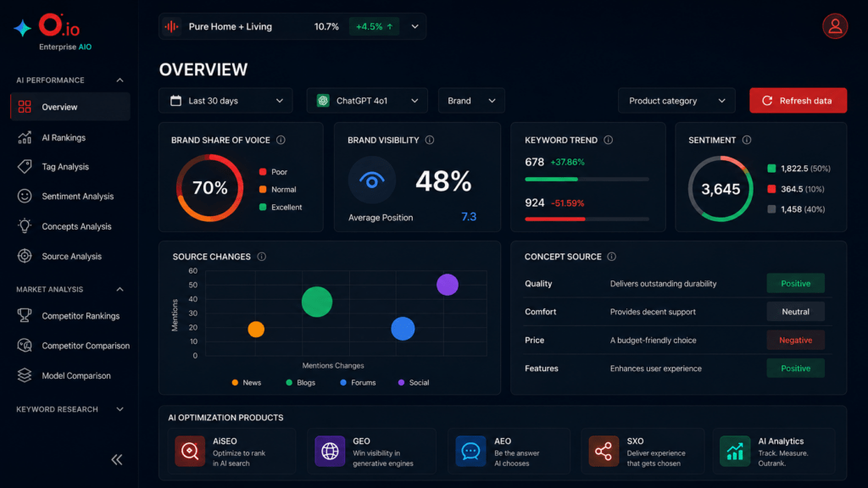Collapse the sidebar with double chevron
868x488 pixels.
pos(117,459)
